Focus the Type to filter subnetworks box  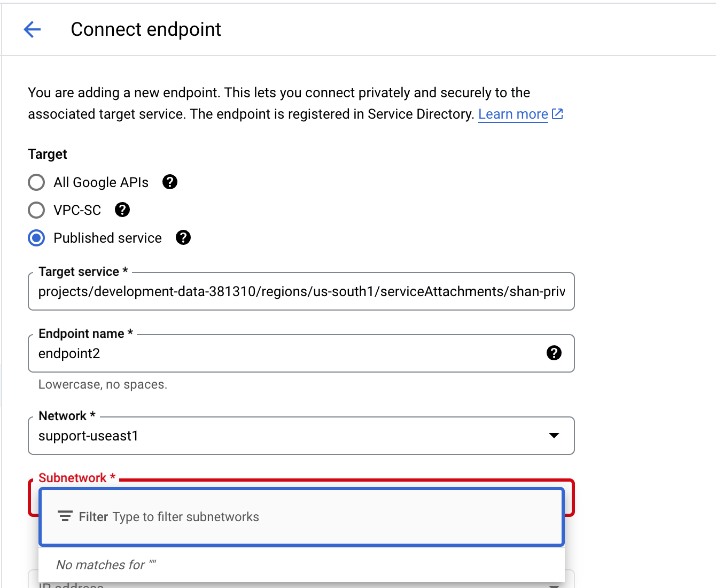coord(302,517)
